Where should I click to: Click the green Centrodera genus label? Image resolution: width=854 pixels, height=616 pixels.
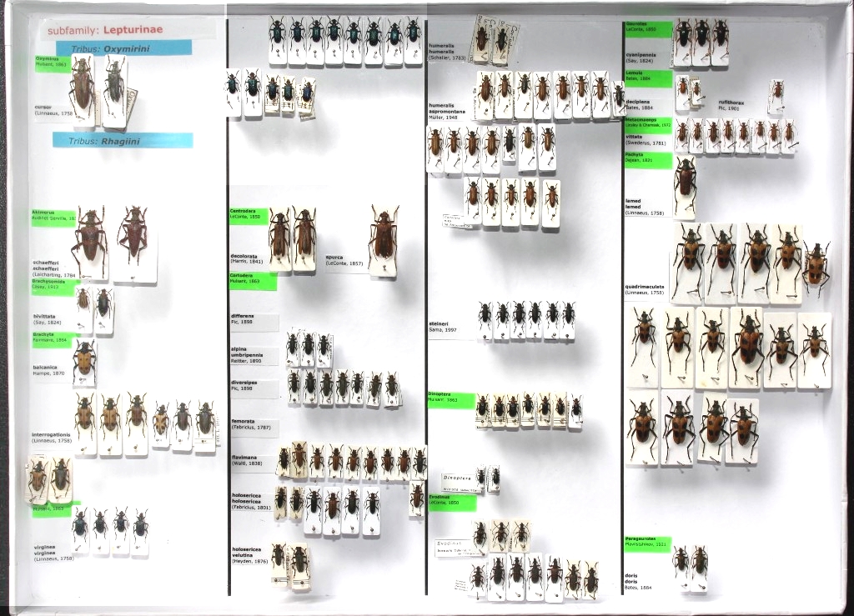249,216
